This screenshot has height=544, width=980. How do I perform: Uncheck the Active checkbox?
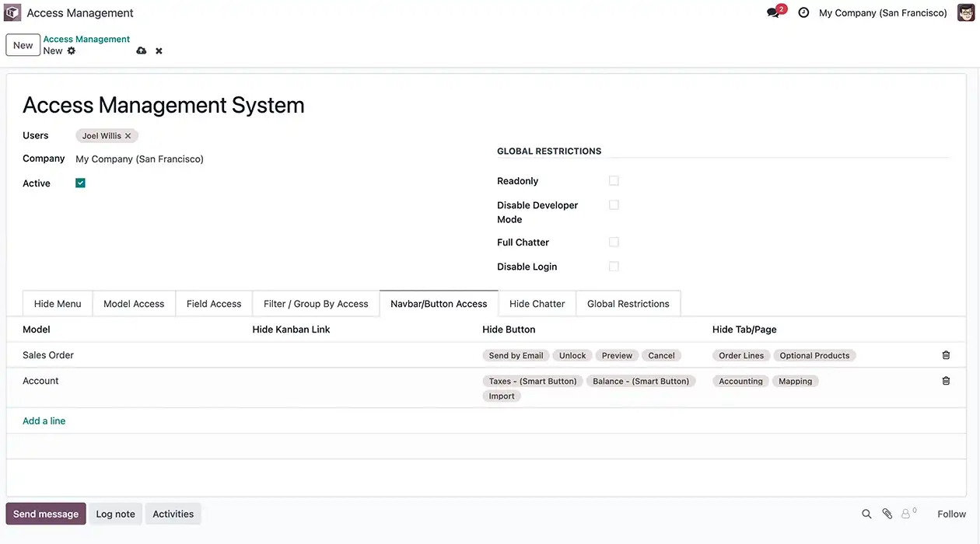tap(79, 183)
